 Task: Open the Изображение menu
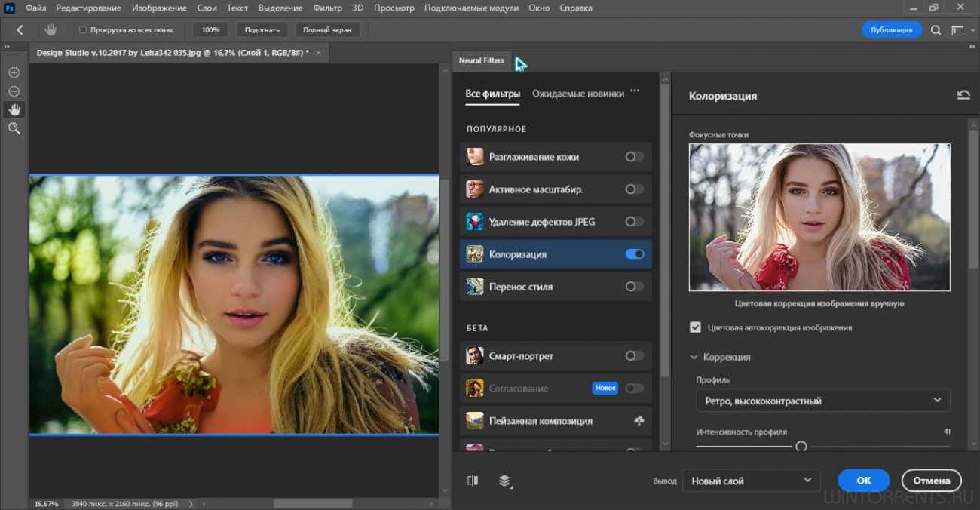click(x=159, y=8)
